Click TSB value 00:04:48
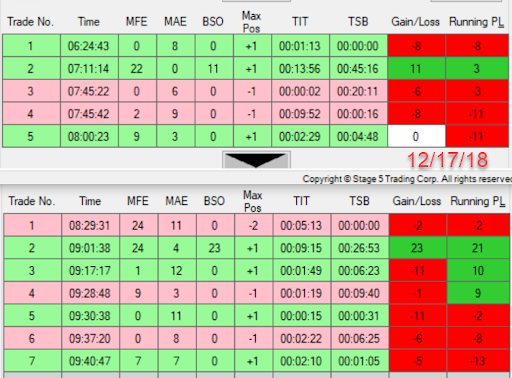The height and width of the screenshot is (378, 512). click(358, 136)
